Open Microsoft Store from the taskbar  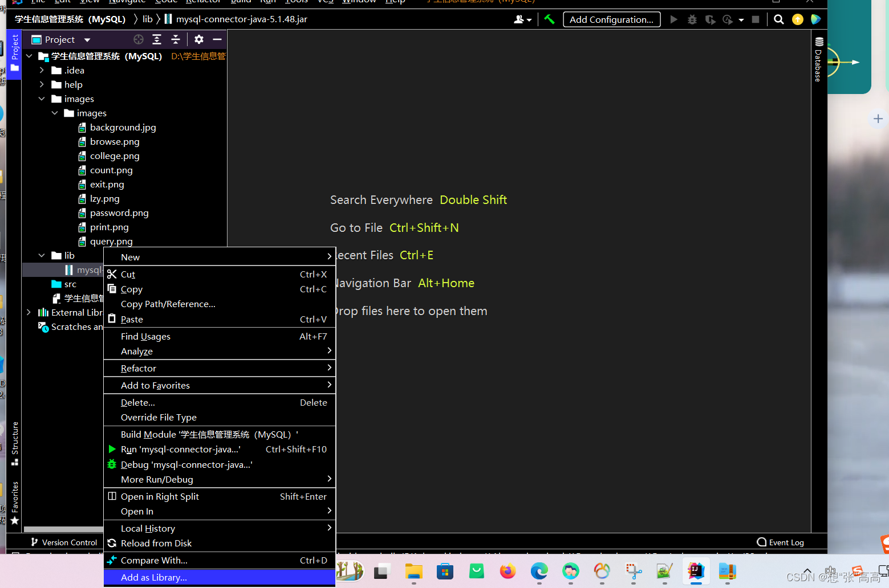pos(445,571)
